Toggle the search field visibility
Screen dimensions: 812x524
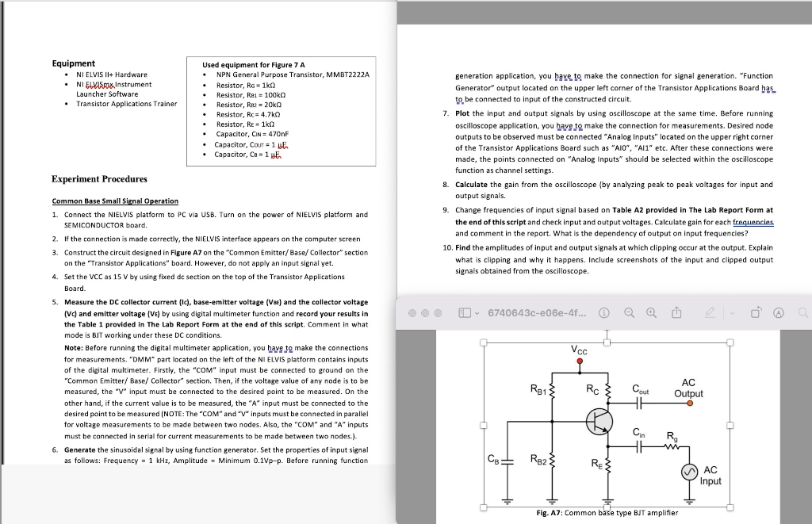(x=802, y=313)
